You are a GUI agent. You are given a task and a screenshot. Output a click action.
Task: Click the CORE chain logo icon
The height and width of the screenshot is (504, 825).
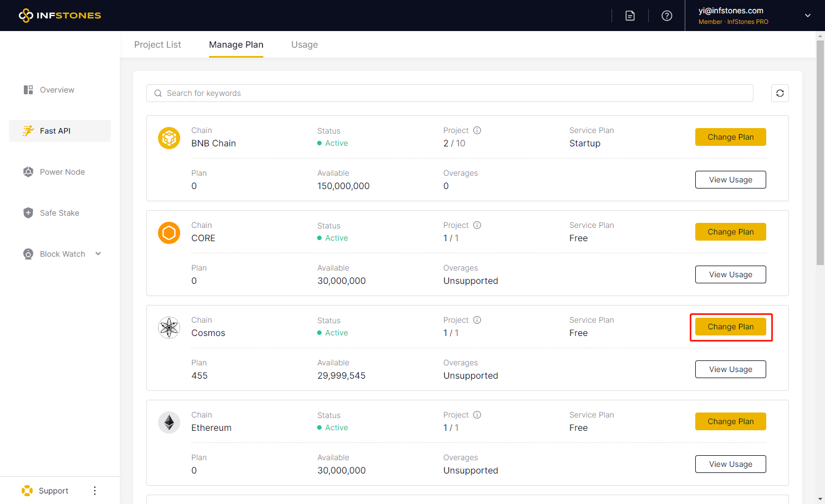tap(169, 232)
